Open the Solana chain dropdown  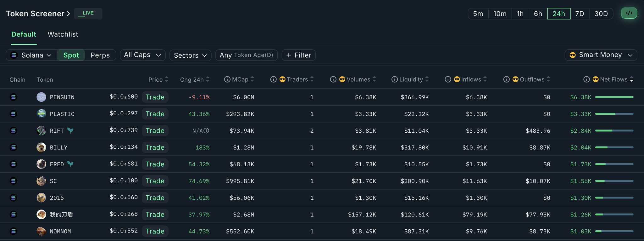pos(31,55)
